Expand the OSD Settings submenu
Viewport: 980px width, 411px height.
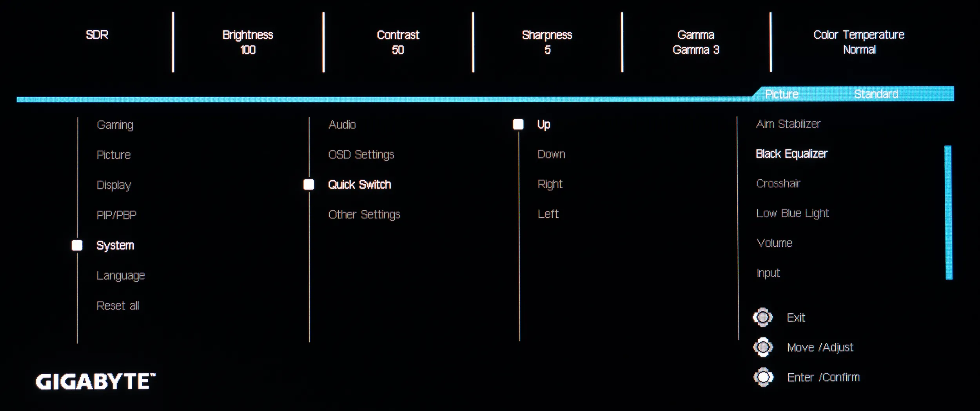pyautogui.click(x=361, y=155)
